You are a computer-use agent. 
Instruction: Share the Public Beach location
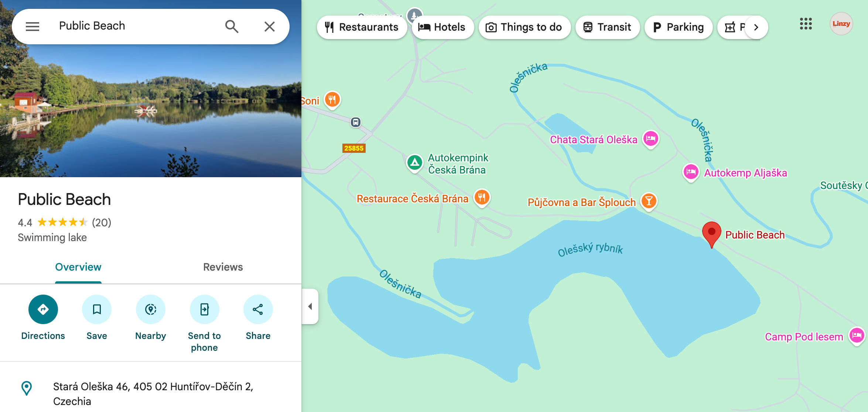click(258, 309)
